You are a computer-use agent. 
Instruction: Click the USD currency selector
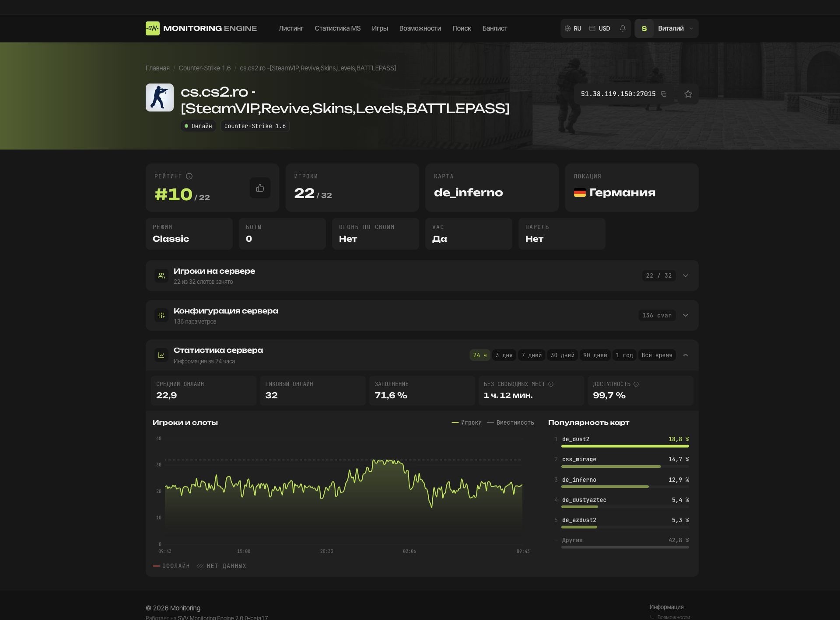coord(600,28)
